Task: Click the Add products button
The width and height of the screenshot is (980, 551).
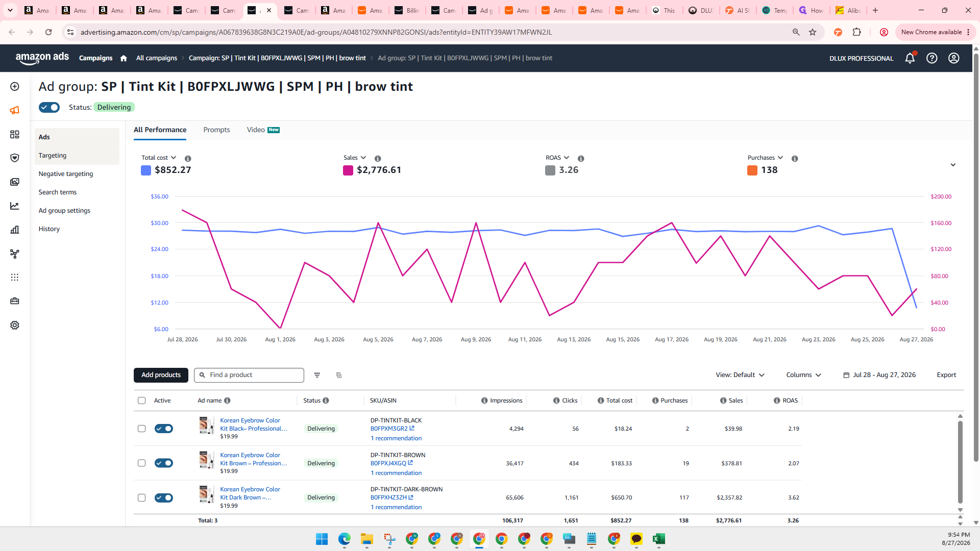Action: point(161,375)
